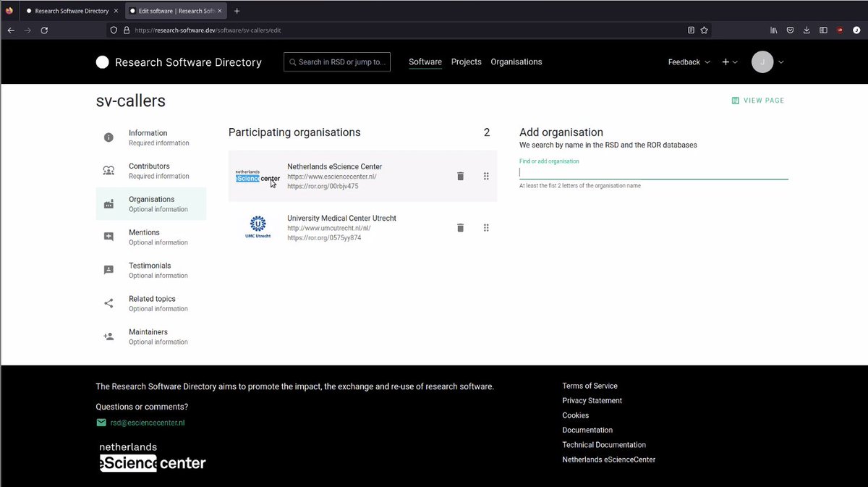Open Privacy Statement link
Screen dimensions: 868x487
(x=592, y=401)
